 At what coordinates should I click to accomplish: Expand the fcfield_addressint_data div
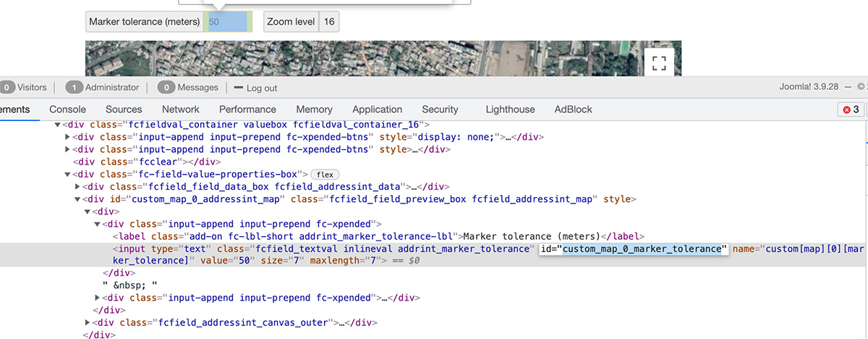(78, 186)
